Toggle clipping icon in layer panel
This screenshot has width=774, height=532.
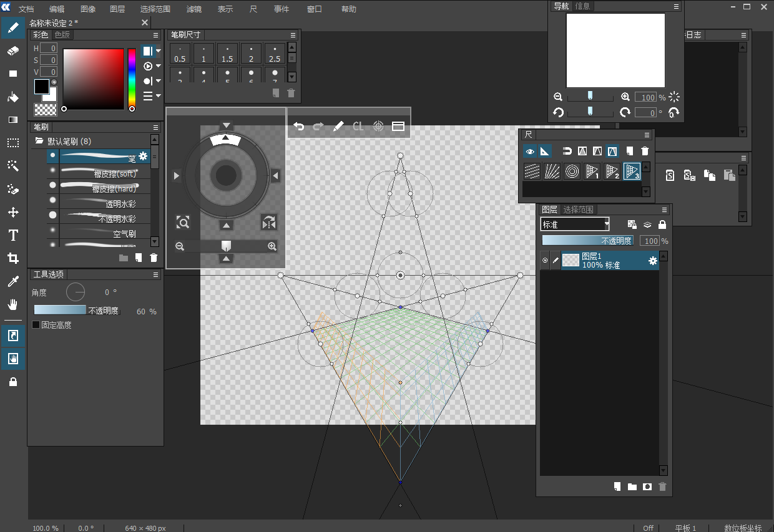tap(647, 224)
